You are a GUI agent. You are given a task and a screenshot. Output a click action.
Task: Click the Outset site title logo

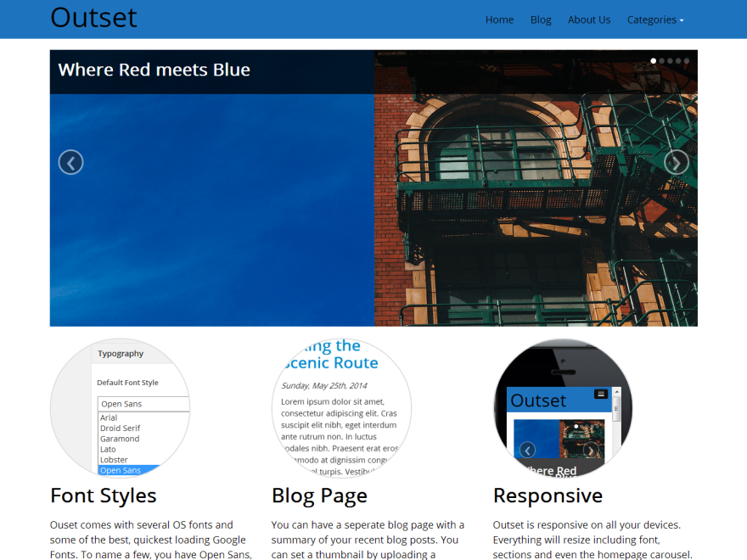point(93,18)
